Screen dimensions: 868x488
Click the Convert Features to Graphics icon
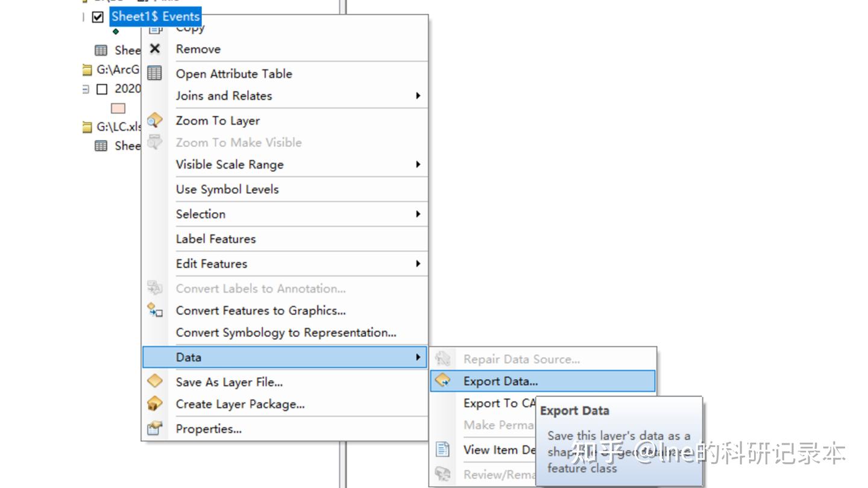[155, 311]
